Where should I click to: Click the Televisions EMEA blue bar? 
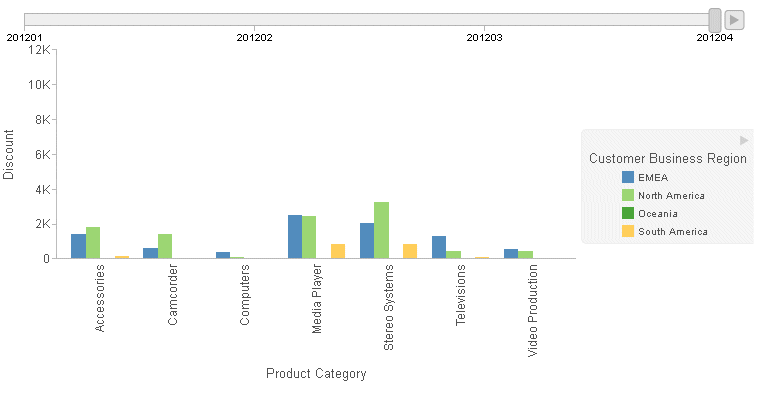pos(439,247)
